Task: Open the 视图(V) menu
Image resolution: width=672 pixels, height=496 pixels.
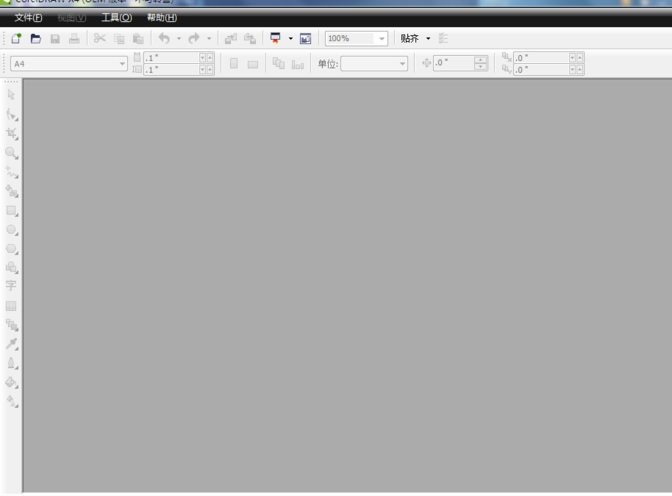Action: coord(72,18)
